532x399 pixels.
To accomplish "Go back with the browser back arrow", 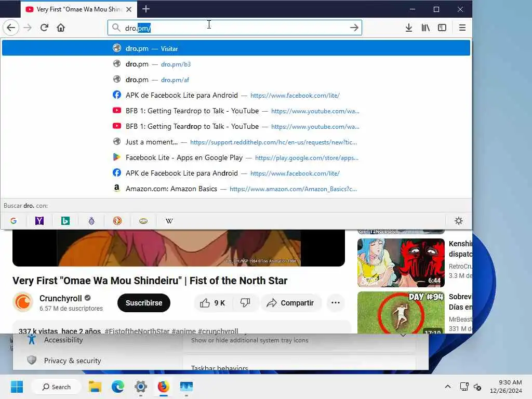I will (11, 28).
